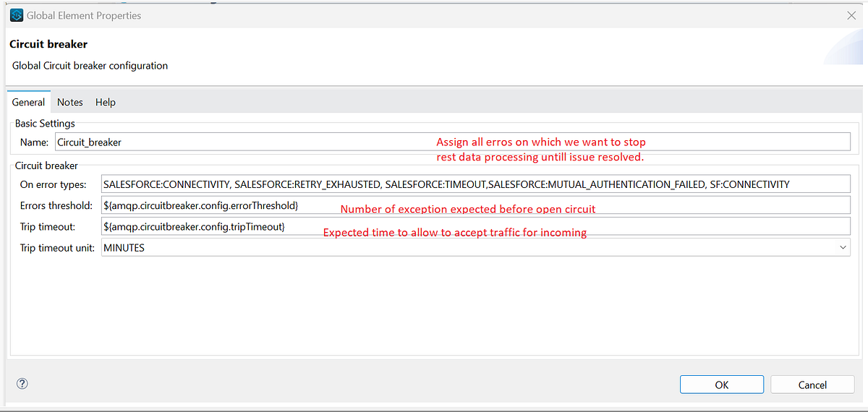
Task: Click the 'Errors threshold:' label
Action: pos(56,205)
